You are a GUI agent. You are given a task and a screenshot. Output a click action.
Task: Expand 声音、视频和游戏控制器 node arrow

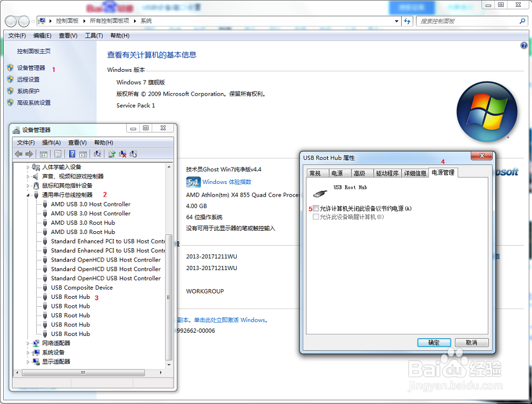28,176
